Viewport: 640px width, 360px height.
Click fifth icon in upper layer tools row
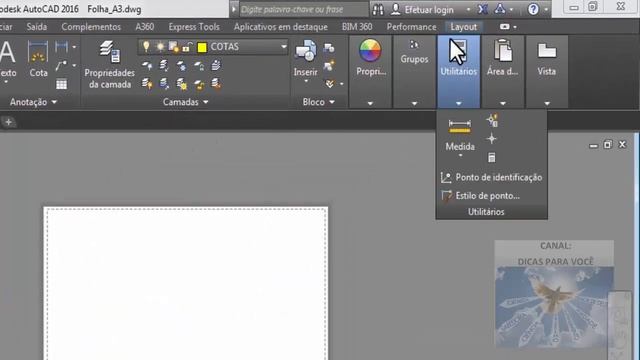pos(216,65)
